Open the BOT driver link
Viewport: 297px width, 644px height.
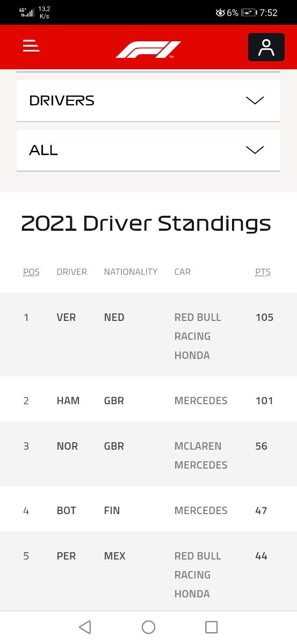point(66,510)
